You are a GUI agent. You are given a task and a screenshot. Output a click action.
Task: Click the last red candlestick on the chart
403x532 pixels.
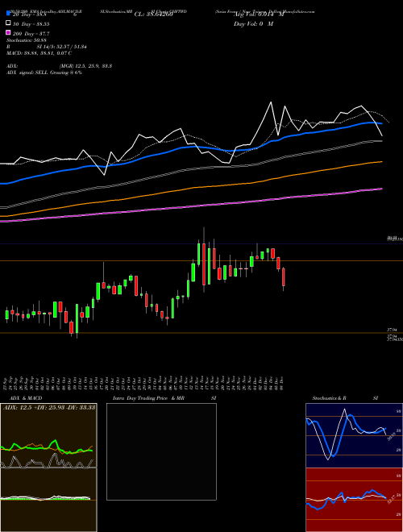(284, 277)
